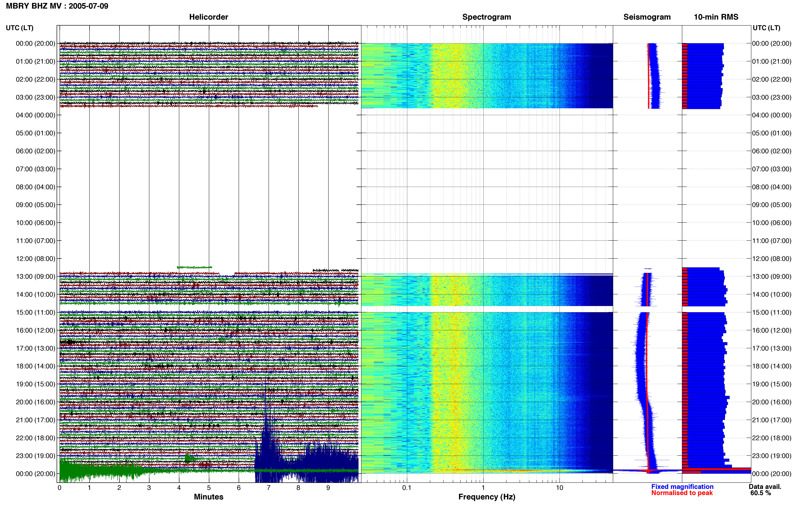Click the right time label '00:00 (20:00)' at top

pyautogui.click(x=771, y=44)
